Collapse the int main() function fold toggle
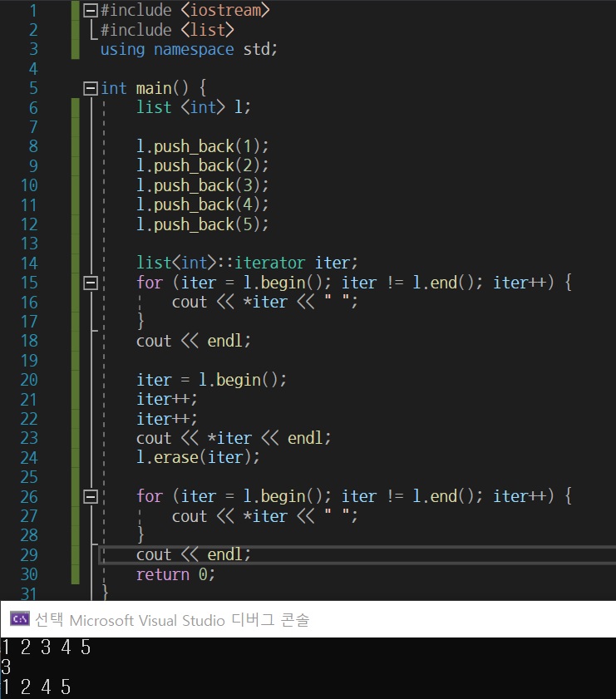This screenshot has height=699, width=616. pyautogui.click(x=91, y=88)
